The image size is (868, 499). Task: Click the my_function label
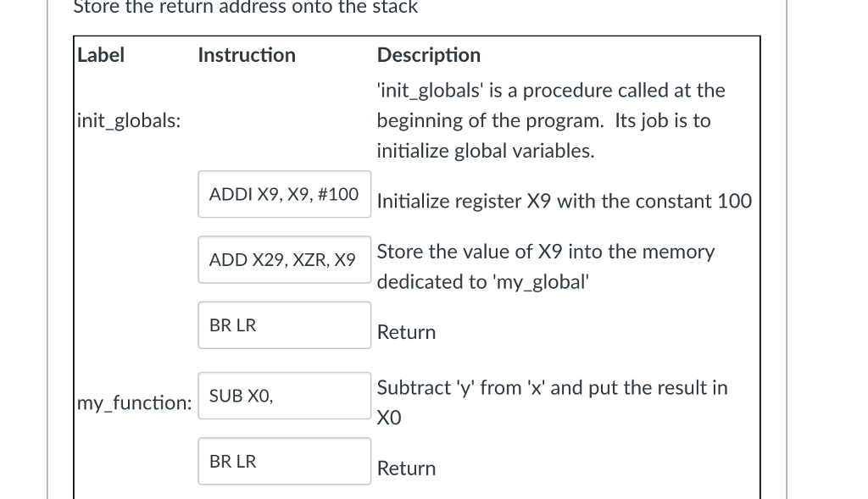134,402
